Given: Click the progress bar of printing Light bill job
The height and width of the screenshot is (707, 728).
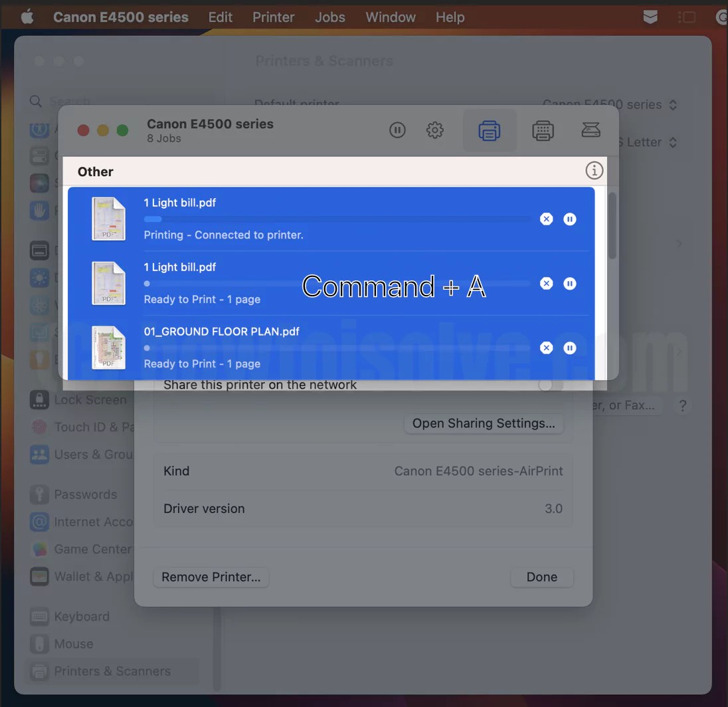Looking at the screenshot, I should tap(337, 219).
